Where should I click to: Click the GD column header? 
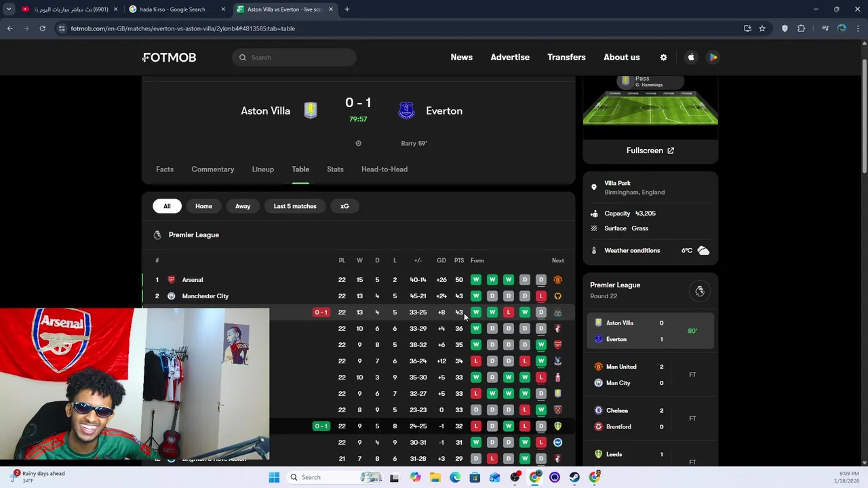click(x=441, y=261)
